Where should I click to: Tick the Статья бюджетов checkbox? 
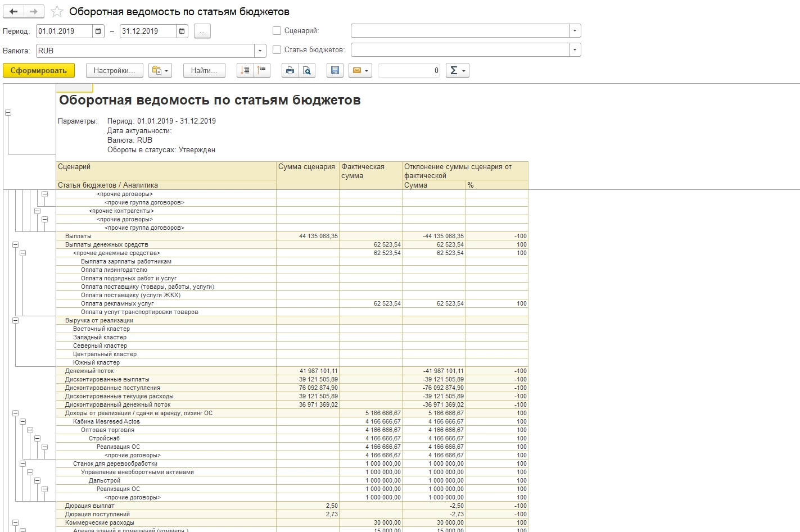pyautogui.click(x=277, y=50)
